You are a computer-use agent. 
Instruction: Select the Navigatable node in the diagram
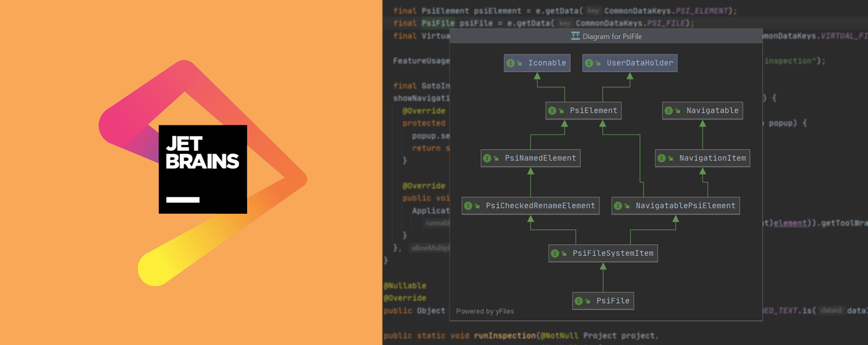tap(702, 110)
